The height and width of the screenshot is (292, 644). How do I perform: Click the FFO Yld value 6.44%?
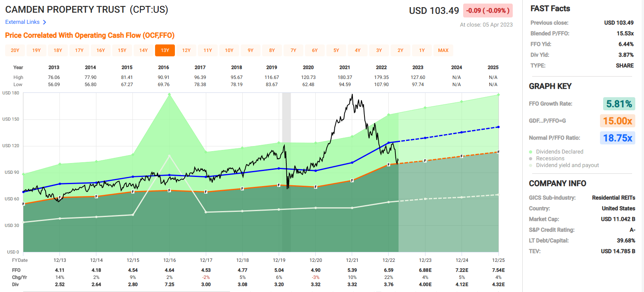pyautogui.click(x=626, y=44)
